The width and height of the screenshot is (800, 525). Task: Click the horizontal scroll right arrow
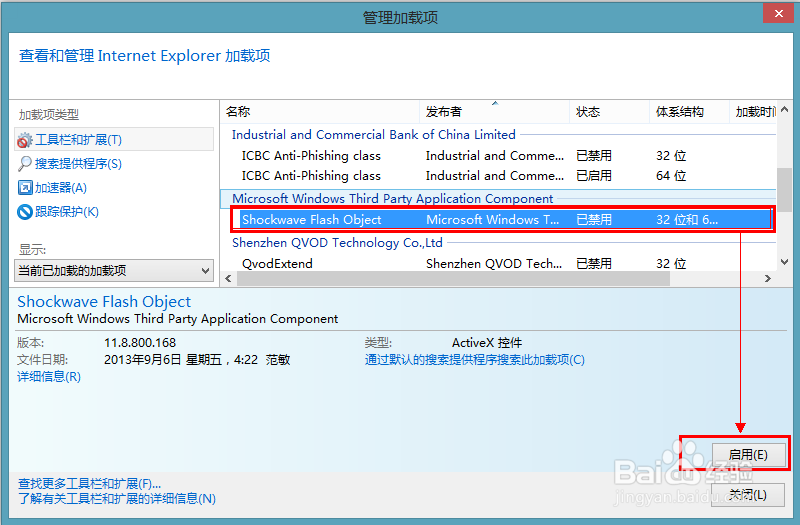pos(767,279)
